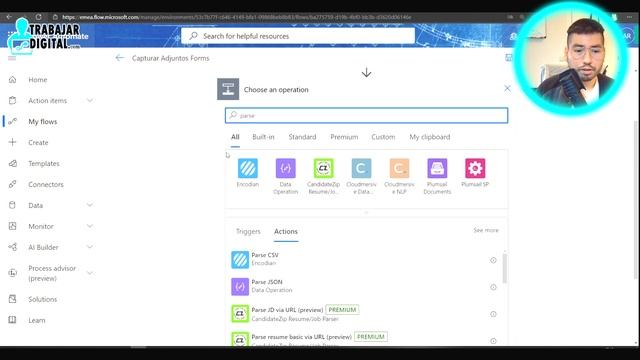This screenshot has width=640, height=360.
Task: Show info for Parse JSON action
Action: point(493,287)
